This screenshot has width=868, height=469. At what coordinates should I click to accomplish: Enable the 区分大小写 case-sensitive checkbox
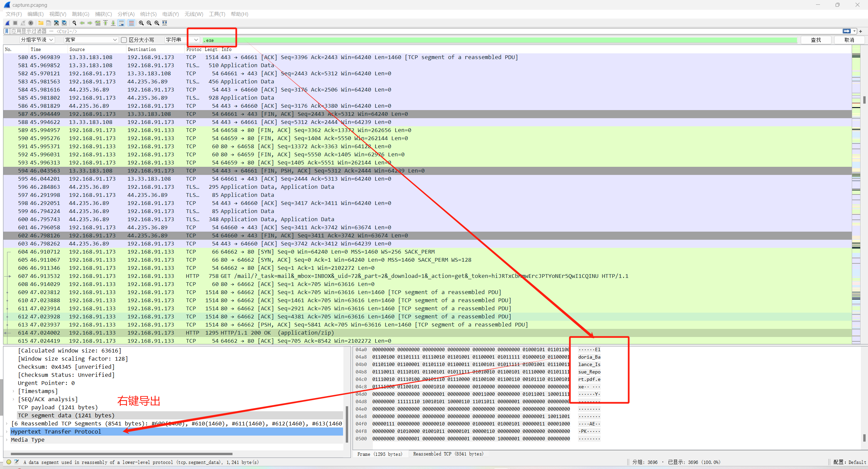pos(124,40)
